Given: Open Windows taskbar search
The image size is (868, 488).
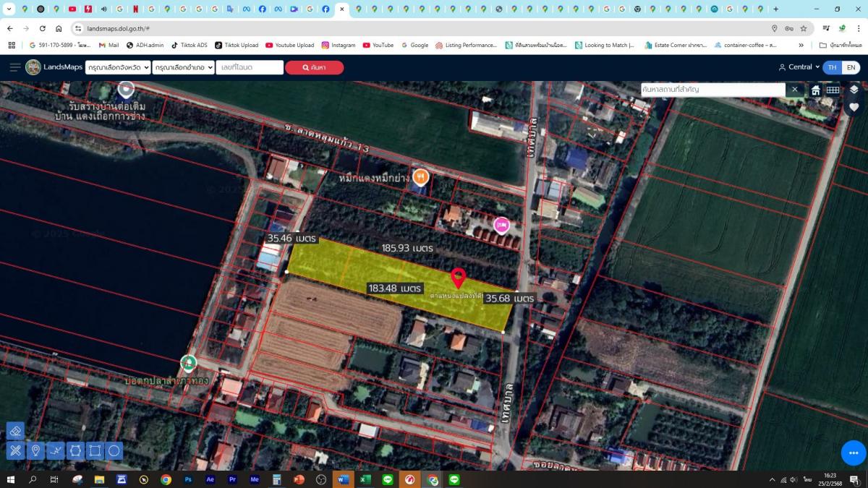Looking at the screenshot, I should pos(33,479).
